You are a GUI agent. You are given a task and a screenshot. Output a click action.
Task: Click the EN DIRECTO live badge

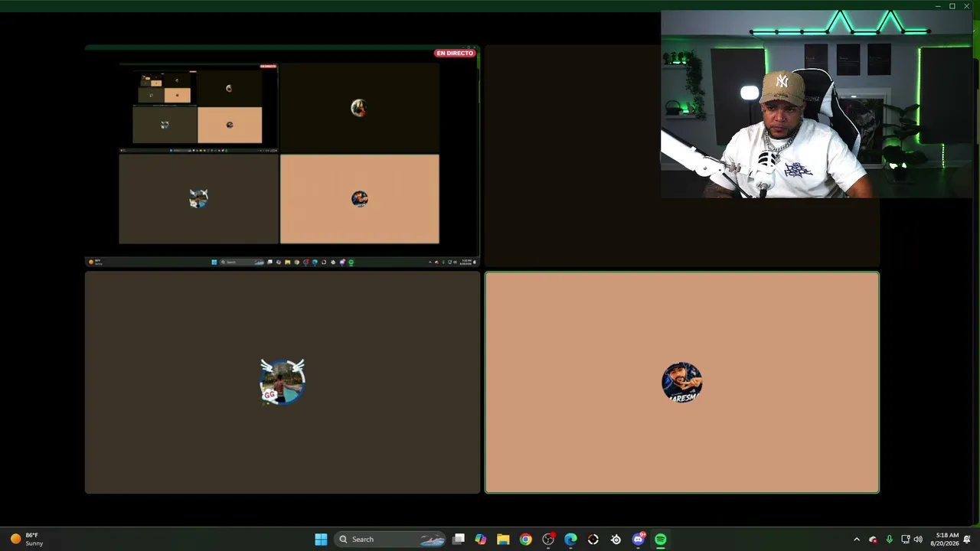pos(455,53)
